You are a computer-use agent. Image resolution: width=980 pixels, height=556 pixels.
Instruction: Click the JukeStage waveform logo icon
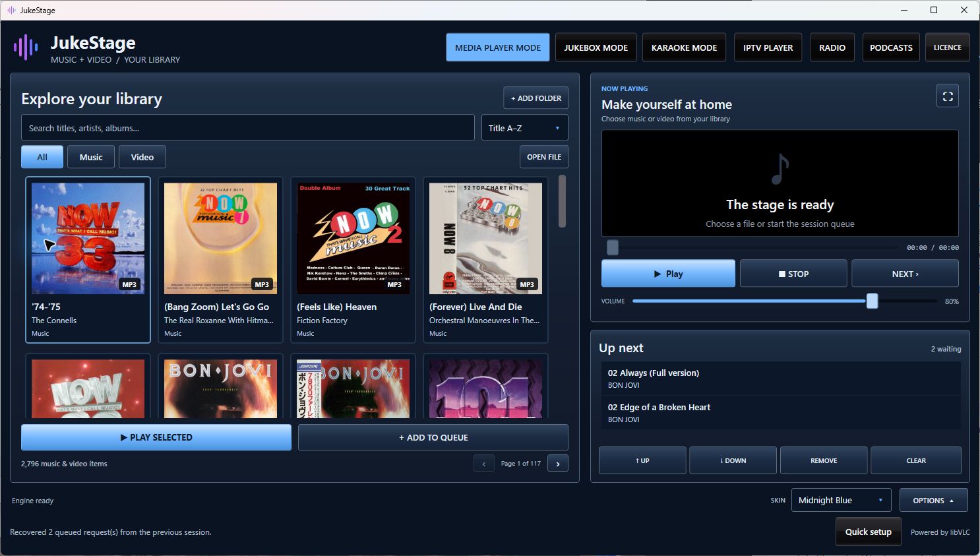(x=26, y=47)
